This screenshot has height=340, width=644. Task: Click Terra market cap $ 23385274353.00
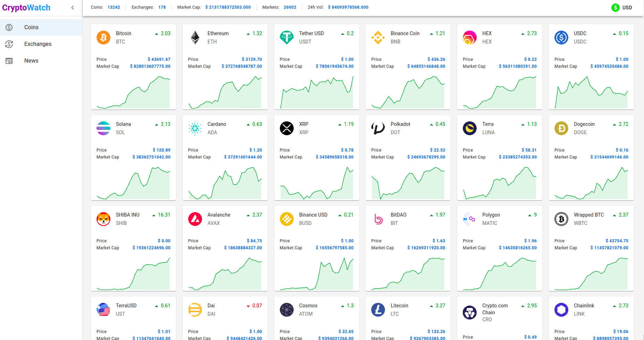click(x=518, y=157)
